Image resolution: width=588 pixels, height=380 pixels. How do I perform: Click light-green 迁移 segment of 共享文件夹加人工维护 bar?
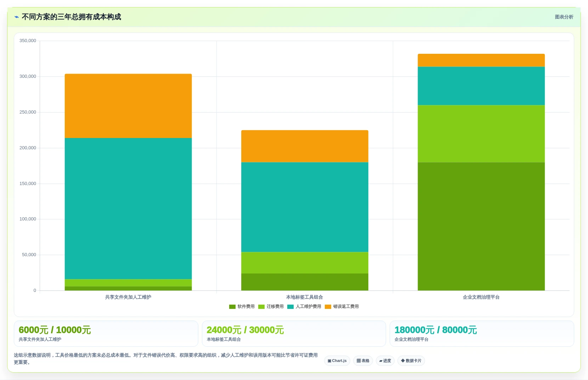[x=128, y=283]
